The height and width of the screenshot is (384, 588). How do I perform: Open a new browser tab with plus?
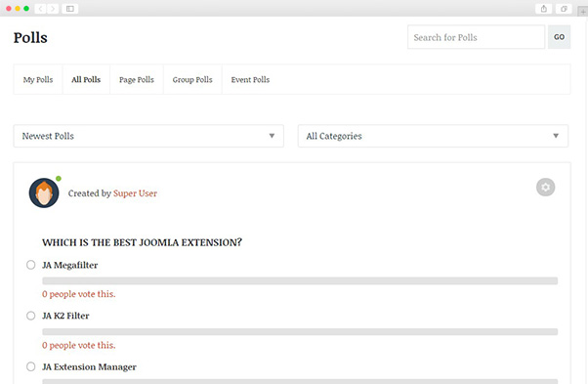(x=583, y=12)
